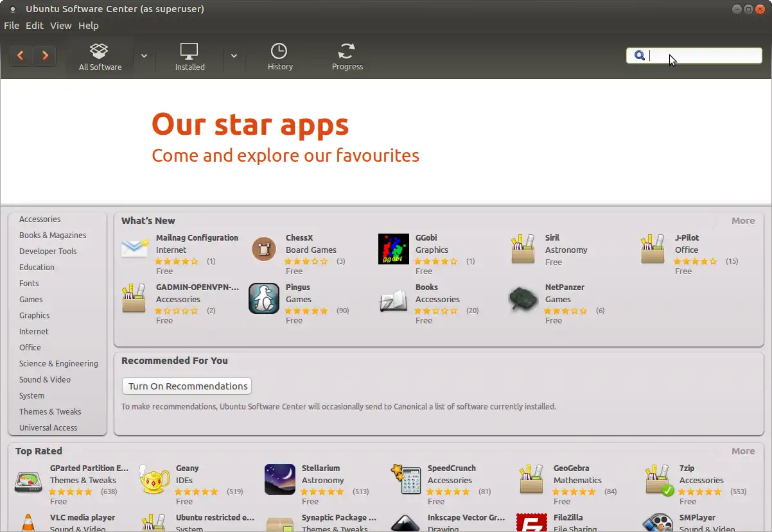Image resolution: width=772 pixels, height=532 pixels.
Task: Open the Themes & Tweaks category
Action: click(50, 412)
